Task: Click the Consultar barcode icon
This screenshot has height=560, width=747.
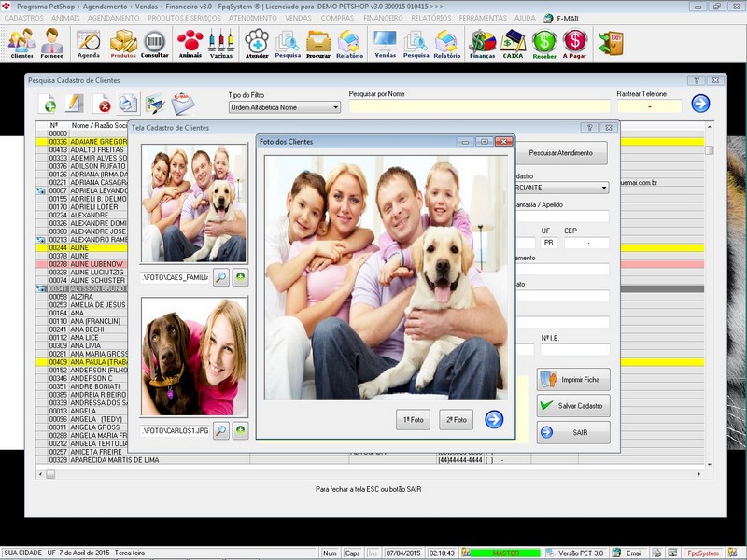Action: (155, 43)
